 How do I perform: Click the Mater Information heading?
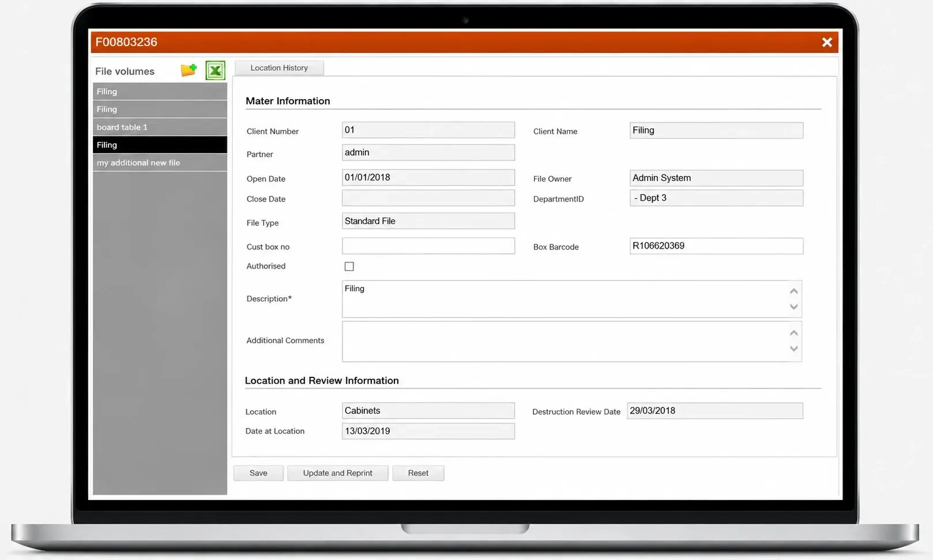tap(288, 101)
